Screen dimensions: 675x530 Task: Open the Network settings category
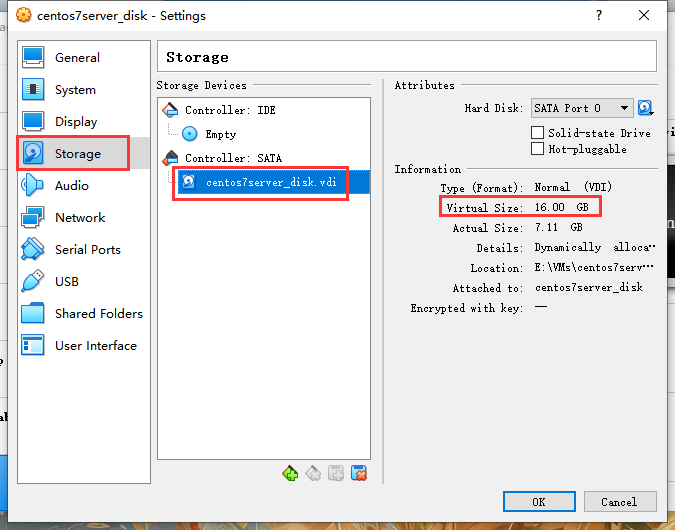84,217
